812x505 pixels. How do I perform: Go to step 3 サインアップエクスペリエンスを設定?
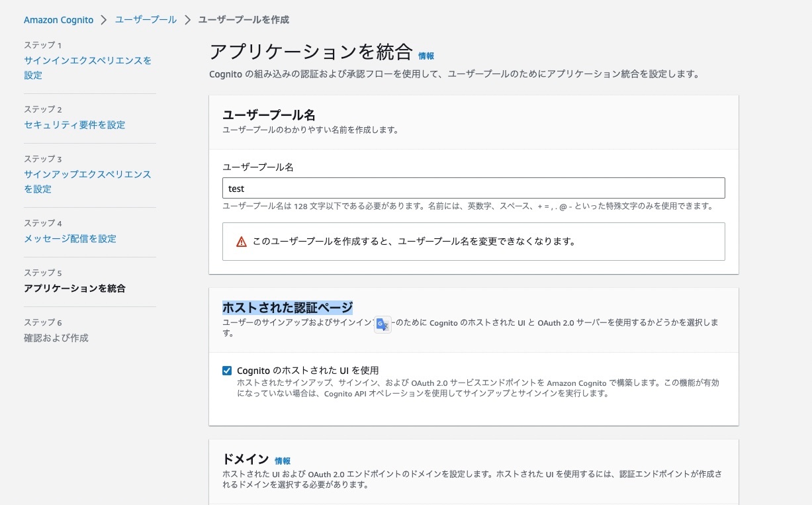[x=87, y=181]
